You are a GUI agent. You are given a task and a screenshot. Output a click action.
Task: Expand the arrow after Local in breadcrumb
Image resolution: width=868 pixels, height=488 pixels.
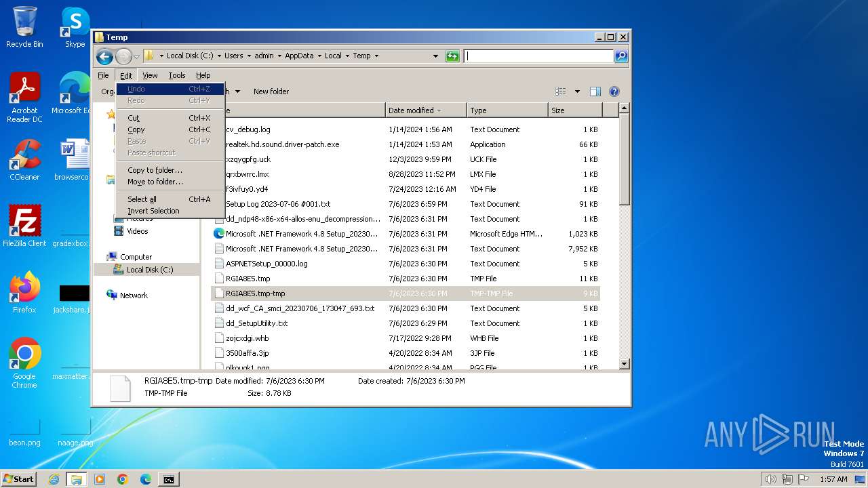(347, 56)
